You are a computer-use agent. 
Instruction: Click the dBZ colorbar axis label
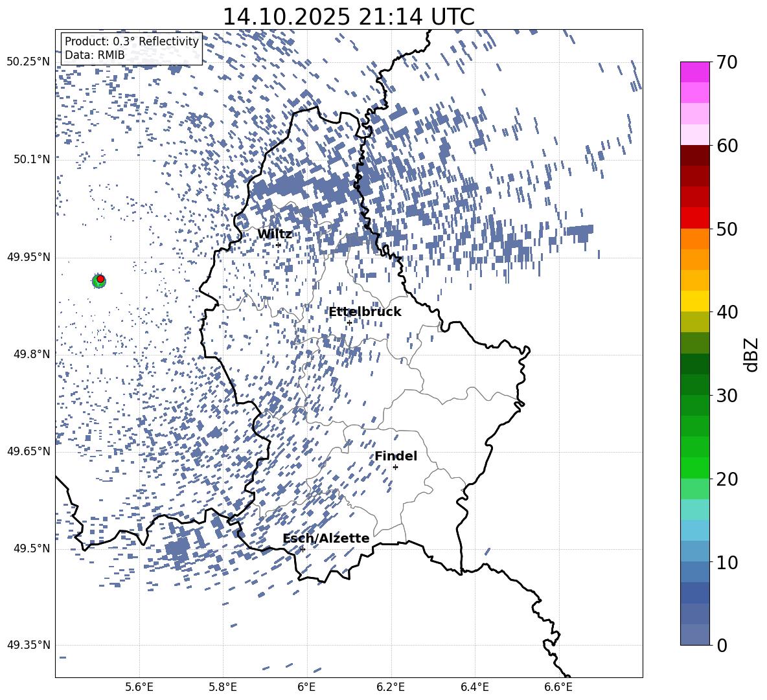click(751, 354)
